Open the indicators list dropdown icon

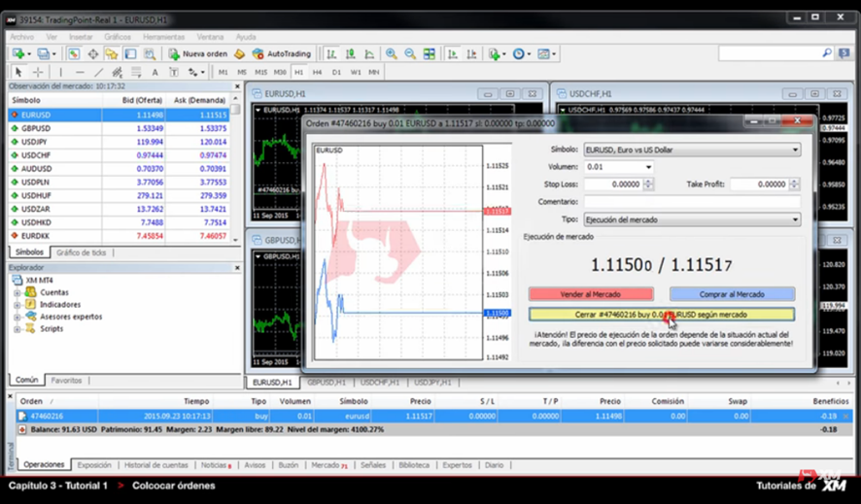497,53
